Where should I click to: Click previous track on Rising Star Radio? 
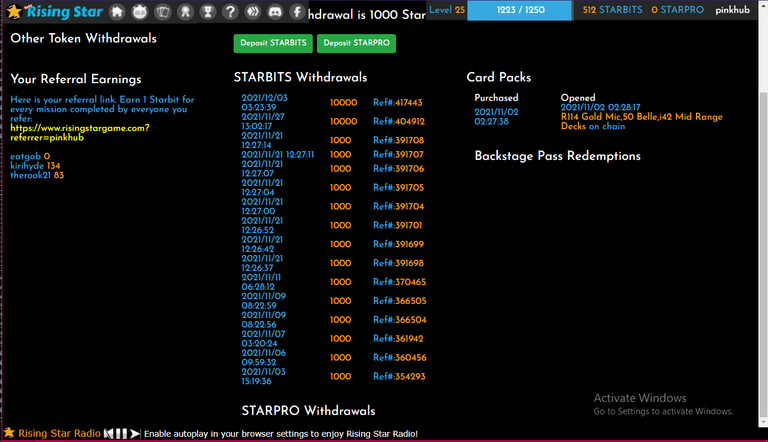click(x=108, y=434)
